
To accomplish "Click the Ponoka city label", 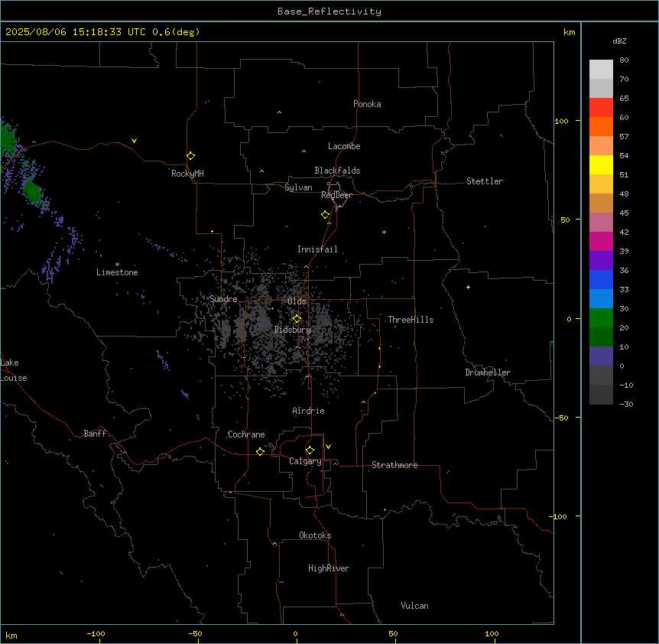I will (x=367, y=104).
